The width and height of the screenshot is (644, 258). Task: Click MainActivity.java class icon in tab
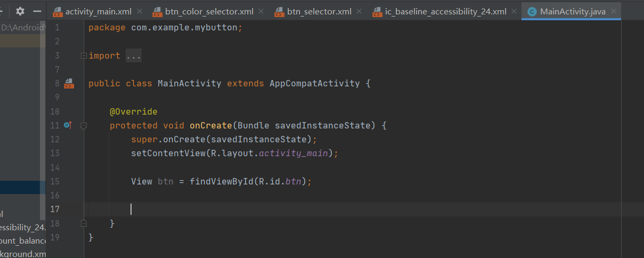pyautogui.click(x=532, y=11)
